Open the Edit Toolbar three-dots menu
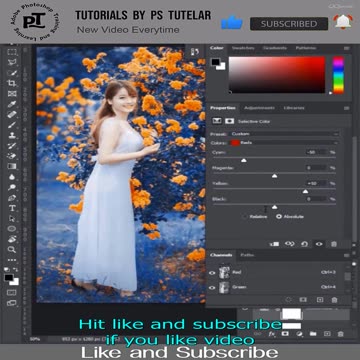The image size is (360, 360). [12, 260]
